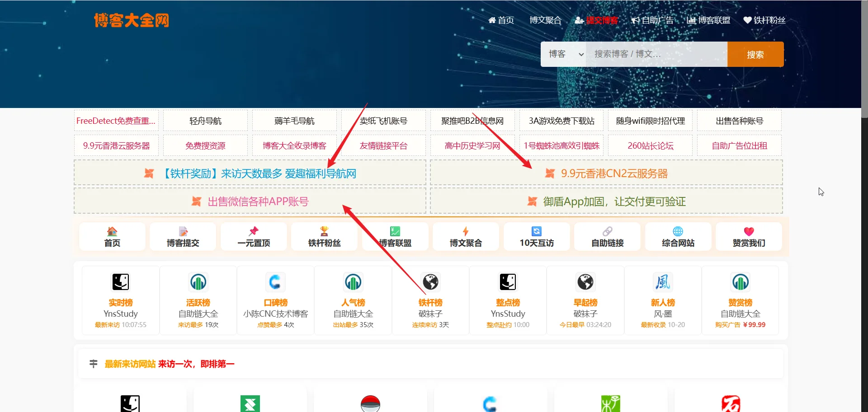Open the 早起榜 globe site icon
Screen dimensions: 868x412
click(x=585, y=282)
